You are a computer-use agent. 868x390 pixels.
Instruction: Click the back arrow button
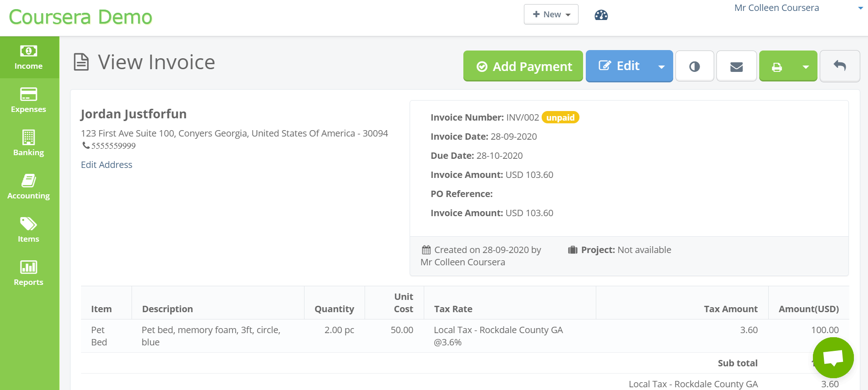[840, 66]
